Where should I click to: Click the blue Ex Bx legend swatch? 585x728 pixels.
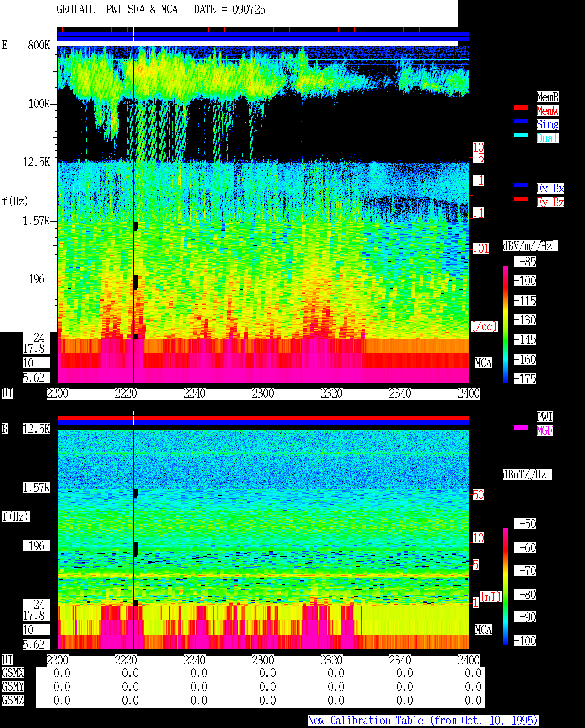(521, 185)
